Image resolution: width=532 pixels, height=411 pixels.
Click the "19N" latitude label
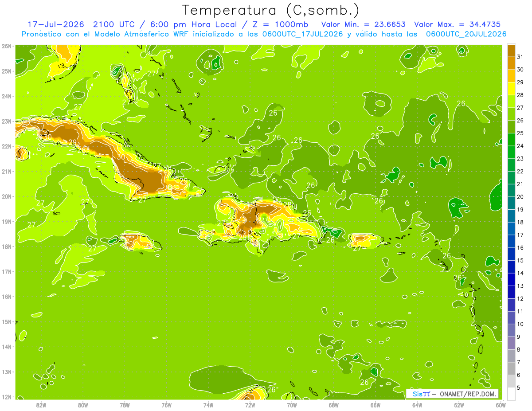tap(7, 221)
